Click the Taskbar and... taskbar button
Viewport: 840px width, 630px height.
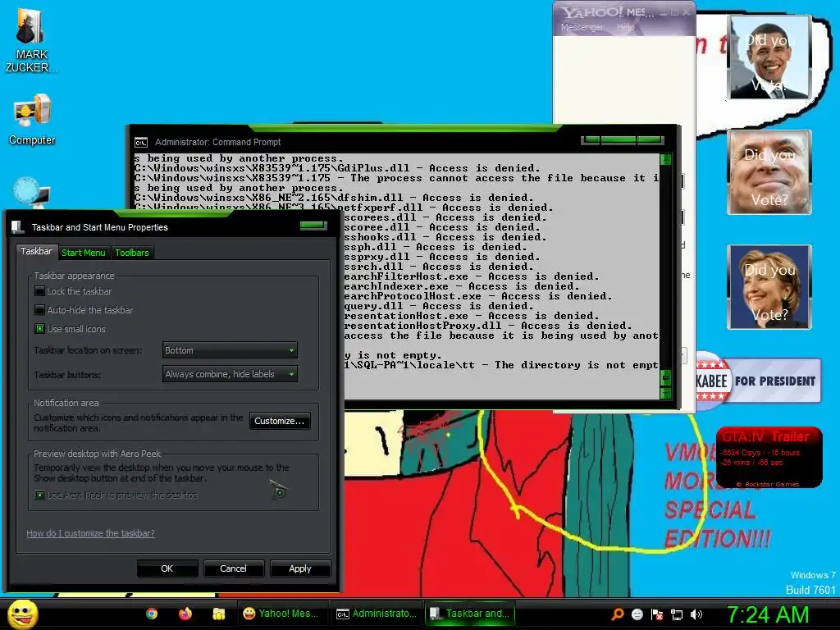[470, 614]
